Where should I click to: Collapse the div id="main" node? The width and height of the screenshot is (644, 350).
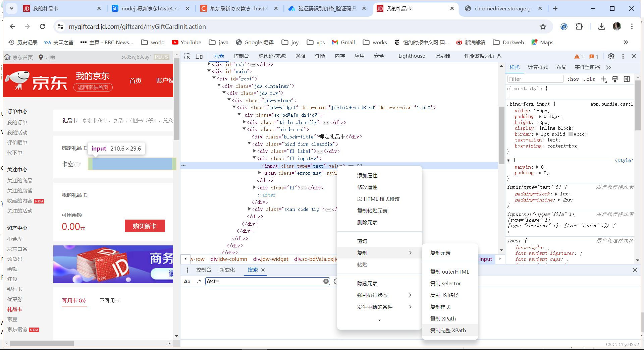tap(209, 71)
